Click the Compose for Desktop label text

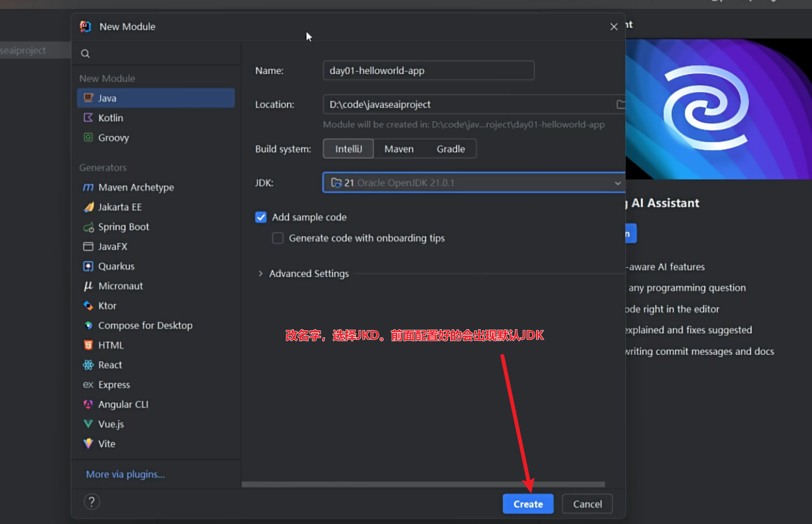tap(145, 325)
